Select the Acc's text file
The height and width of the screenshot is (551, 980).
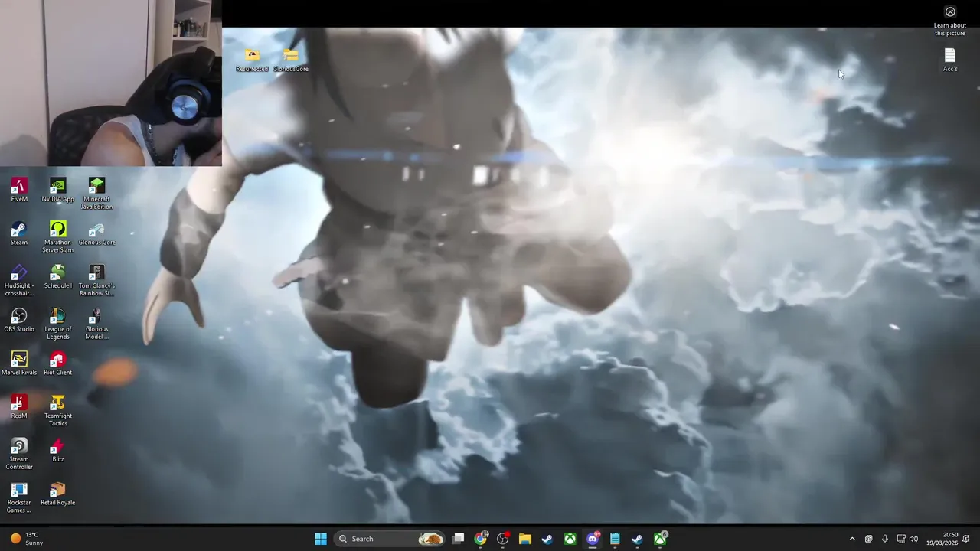click(x=950, y=60)
